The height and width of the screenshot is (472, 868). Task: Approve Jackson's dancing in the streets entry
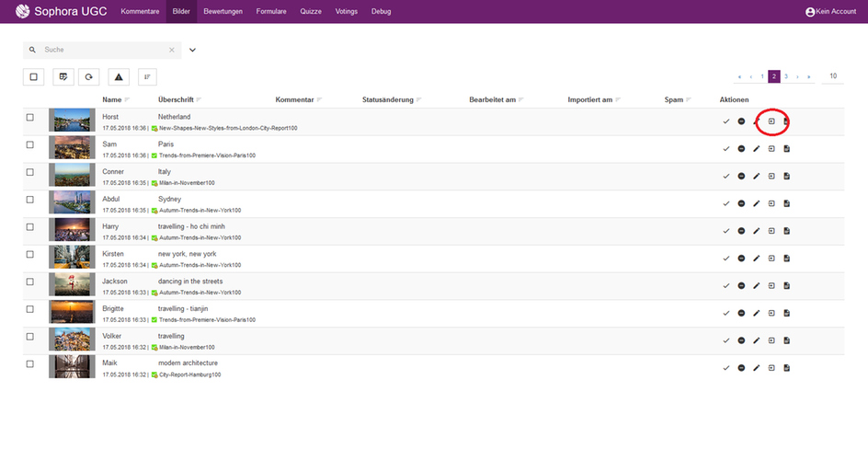point(725,286)
